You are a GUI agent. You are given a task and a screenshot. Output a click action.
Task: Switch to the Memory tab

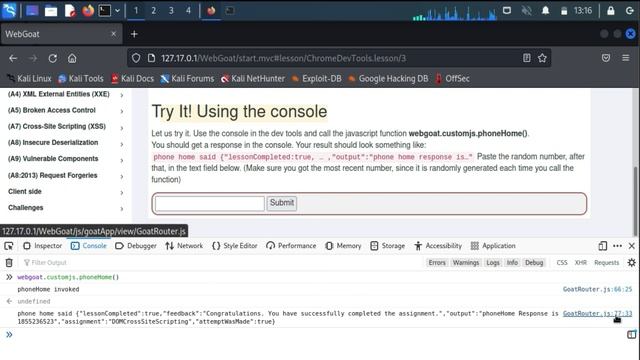(343, 246)
